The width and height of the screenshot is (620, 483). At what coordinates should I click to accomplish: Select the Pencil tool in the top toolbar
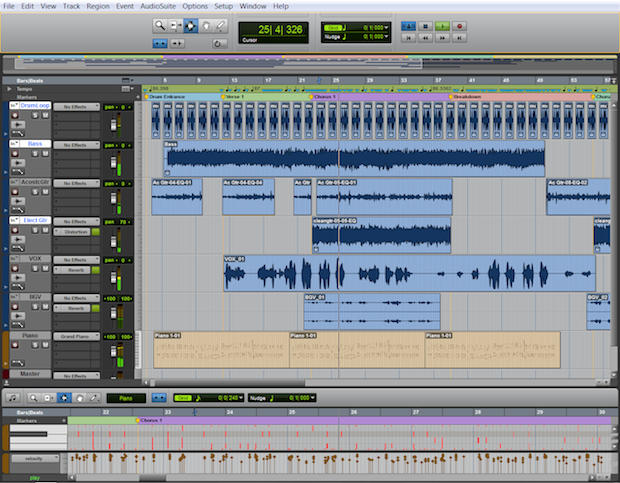point(220,24)
